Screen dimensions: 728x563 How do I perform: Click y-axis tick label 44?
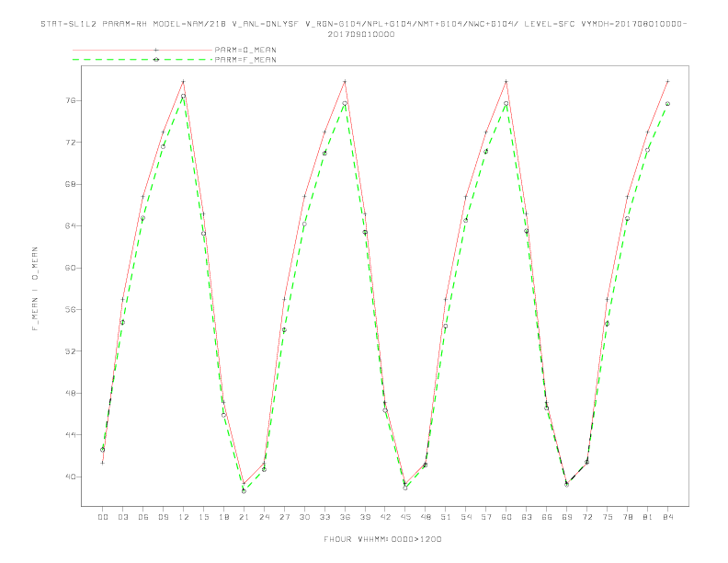tap(70, 435)
